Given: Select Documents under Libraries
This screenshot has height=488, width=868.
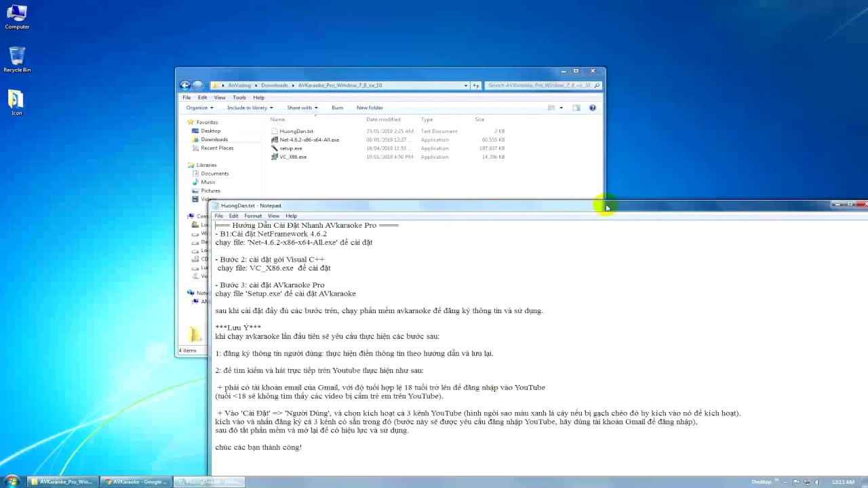Looking at the screenshot, I should tap(214, 174).
